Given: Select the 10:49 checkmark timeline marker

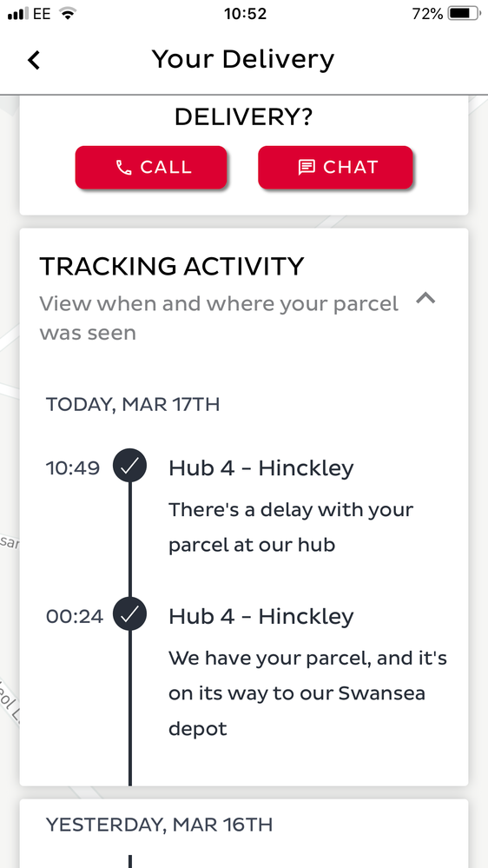Looking at the screenshot, I should point(129,467).
